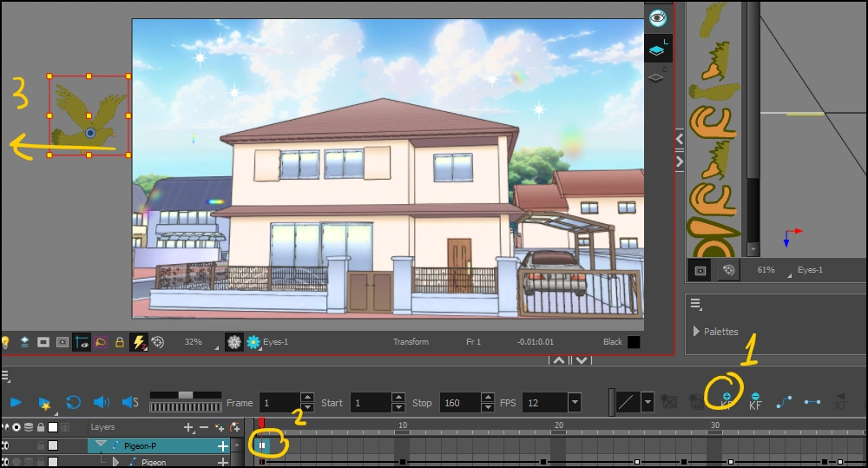Screen dimensions: 868x468
Task: Click the plus on Pigeon-P layer
Action: click(x=223, y=445)
